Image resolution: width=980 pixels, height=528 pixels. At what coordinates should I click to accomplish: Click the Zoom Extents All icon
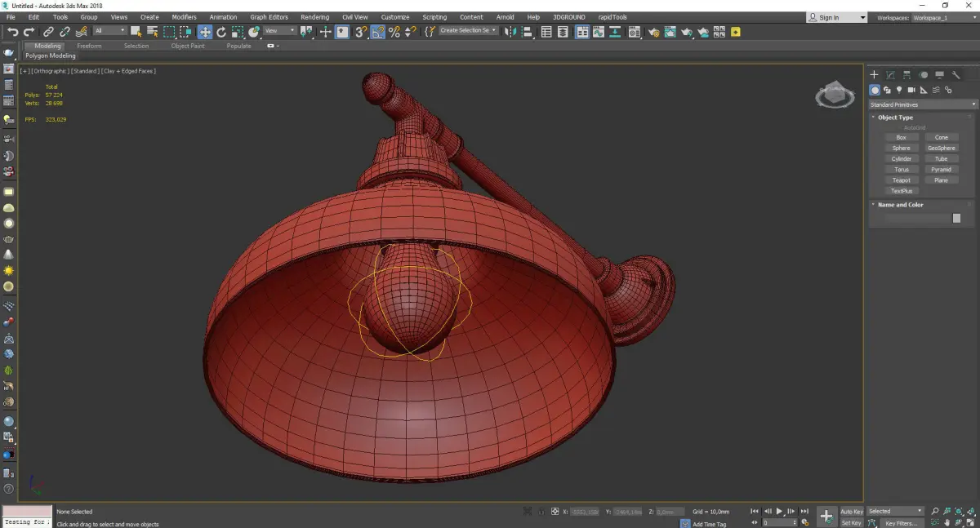(971, 511)
